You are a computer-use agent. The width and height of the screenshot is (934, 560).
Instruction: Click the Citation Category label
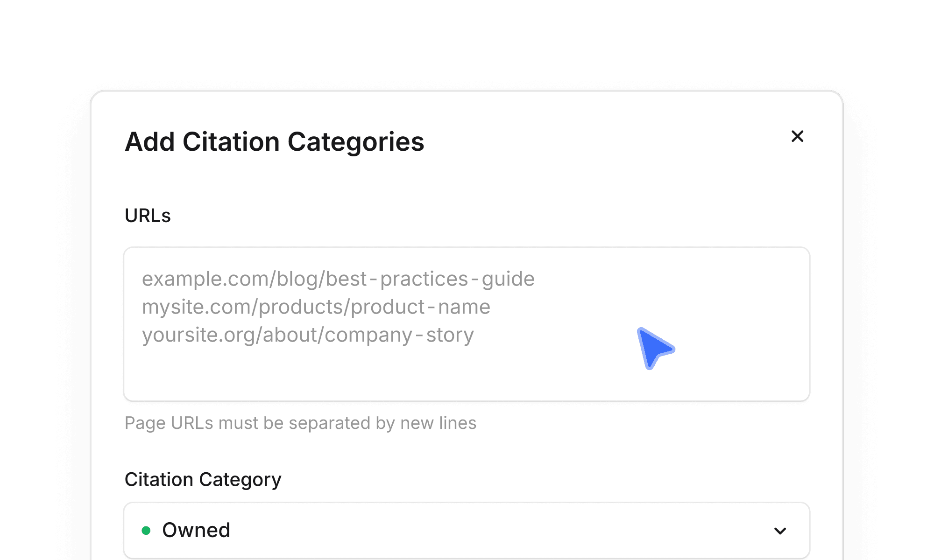point(202,479)
